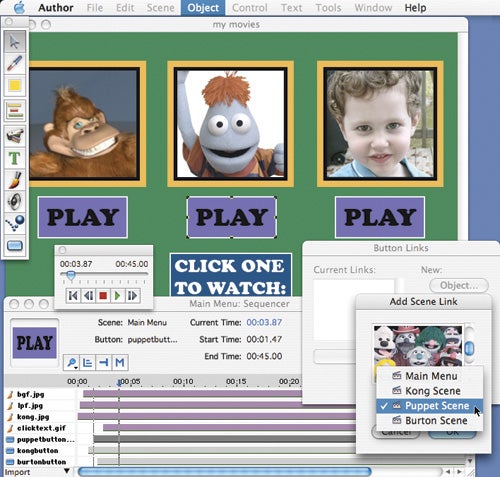The height and width of the screenshot is (477, 500).
Task: Click the PLAY button under boy photo
Action: pyautogui.click(x=380, y=217)
